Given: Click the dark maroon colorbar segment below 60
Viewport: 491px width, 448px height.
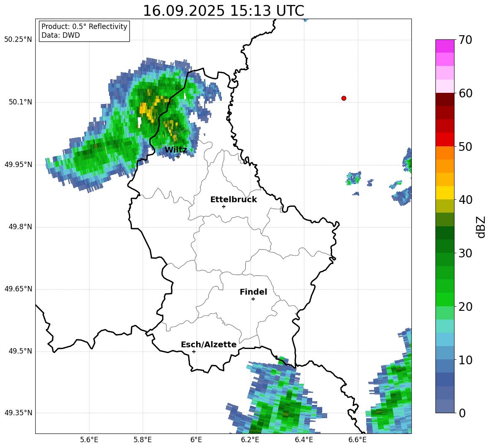Looking at the screenshot, I should (x=445, y=99).
